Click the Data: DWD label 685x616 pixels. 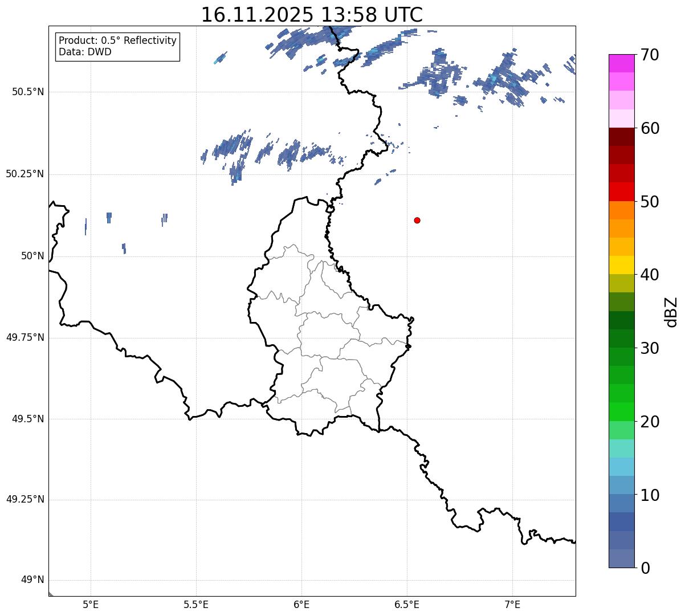[85, 52]
